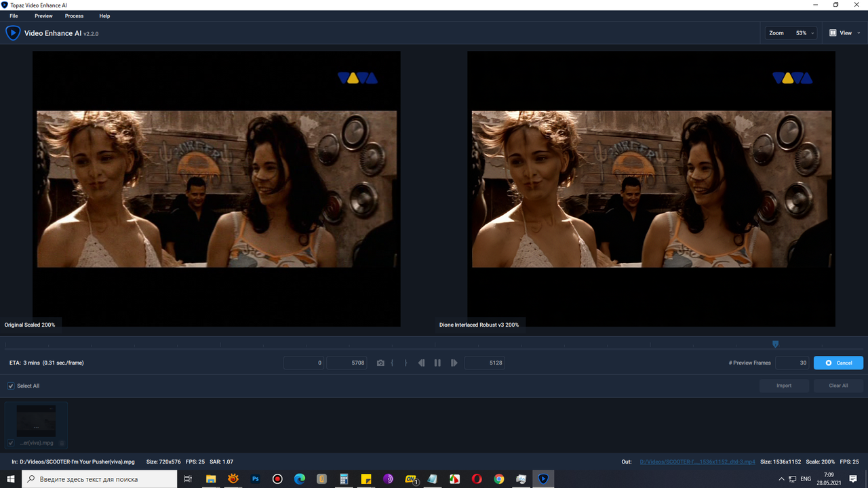
Task: Set trim start with left brace icon
Action: point(392,363)
